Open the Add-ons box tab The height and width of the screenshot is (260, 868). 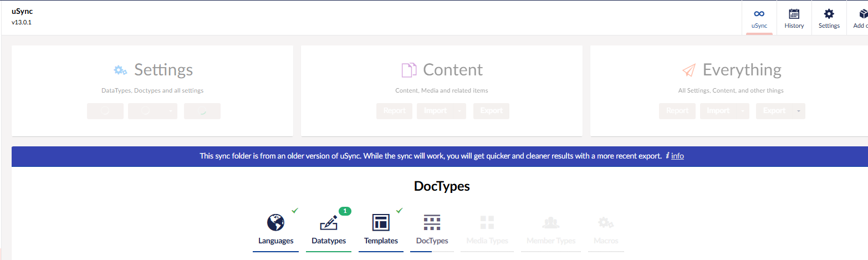858,19
